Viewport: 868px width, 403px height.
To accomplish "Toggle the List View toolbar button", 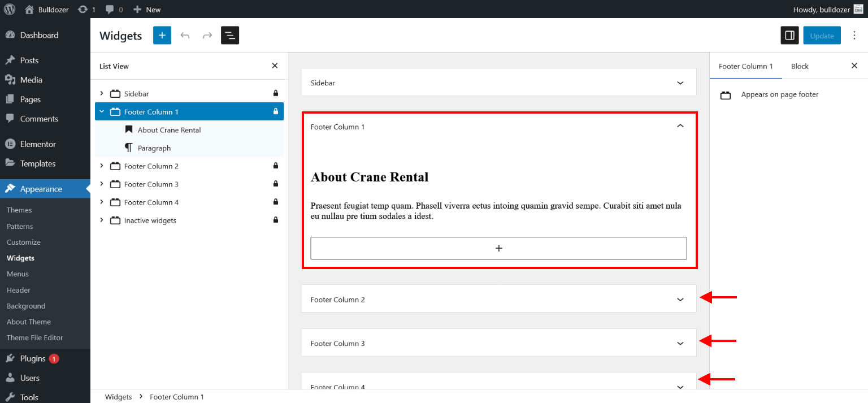I will 230,35.
